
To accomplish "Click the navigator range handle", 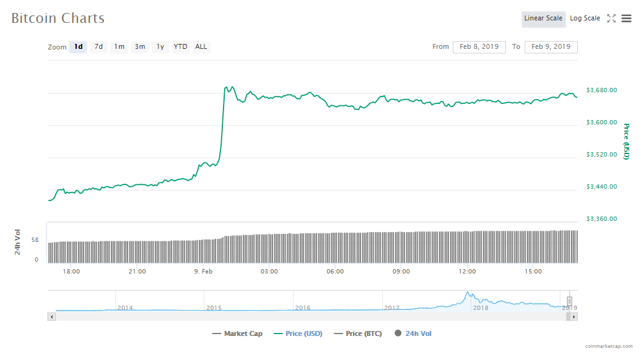I will (x=569, y=301).
